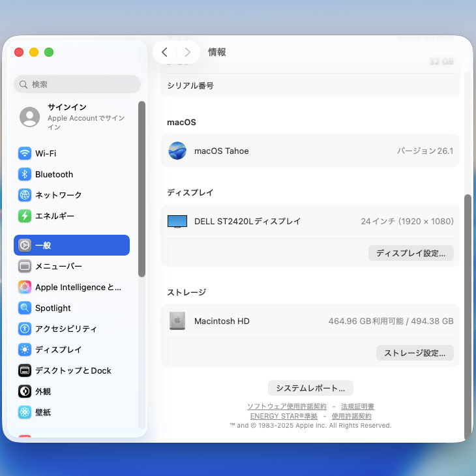Open 法規証明書 link
Screen dimensions: 476x476
click(357, 406)
